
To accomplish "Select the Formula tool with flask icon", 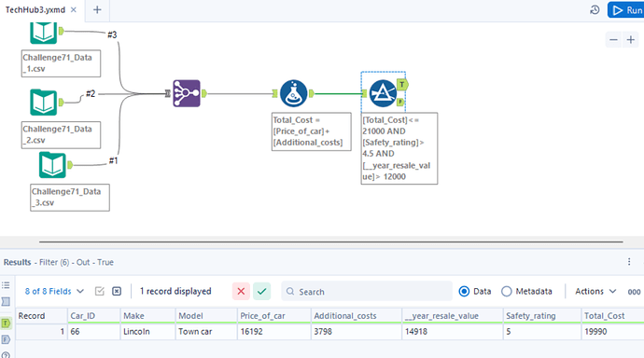I will tap(293, 93).
